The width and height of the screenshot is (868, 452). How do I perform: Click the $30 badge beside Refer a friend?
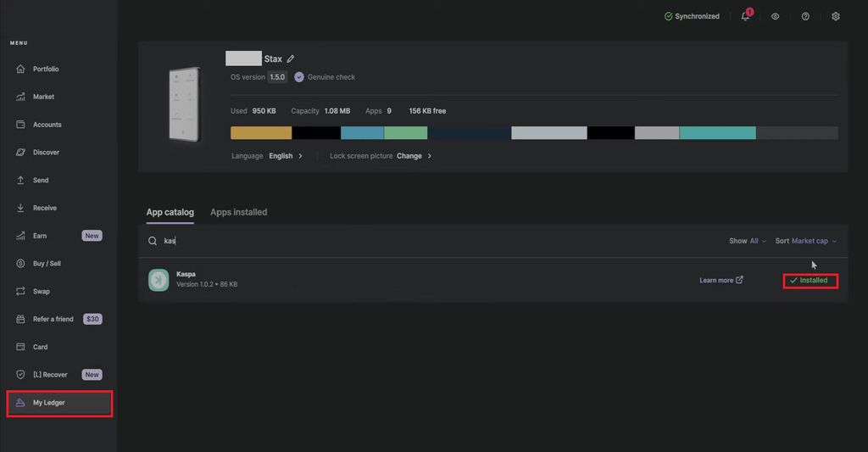tap(92, 319)
